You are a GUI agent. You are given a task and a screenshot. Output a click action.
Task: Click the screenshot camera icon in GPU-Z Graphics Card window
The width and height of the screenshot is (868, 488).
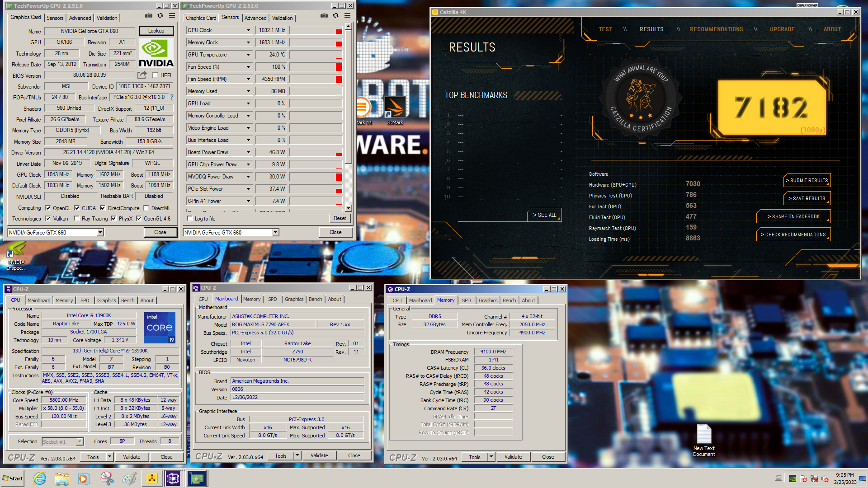point(148,16)
